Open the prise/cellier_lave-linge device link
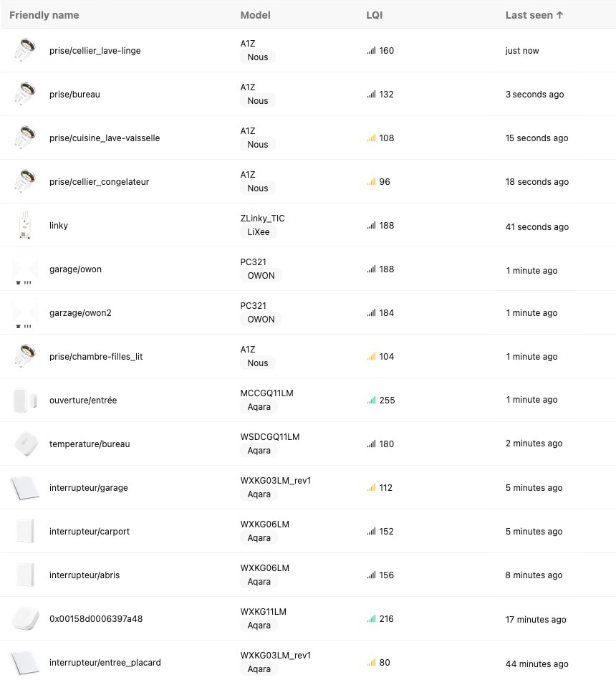This screenshot has height=690, width=616. point(95,51)
